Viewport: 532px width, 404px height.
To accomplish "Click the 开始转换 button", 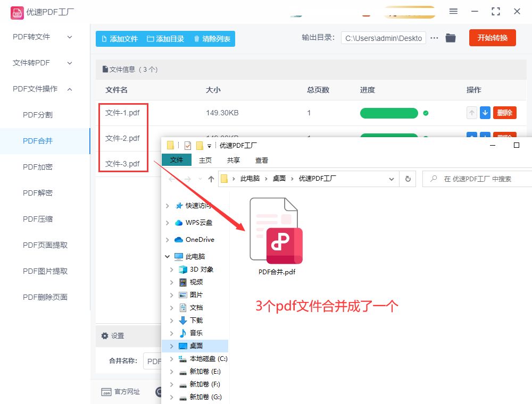I will point(492,38).
